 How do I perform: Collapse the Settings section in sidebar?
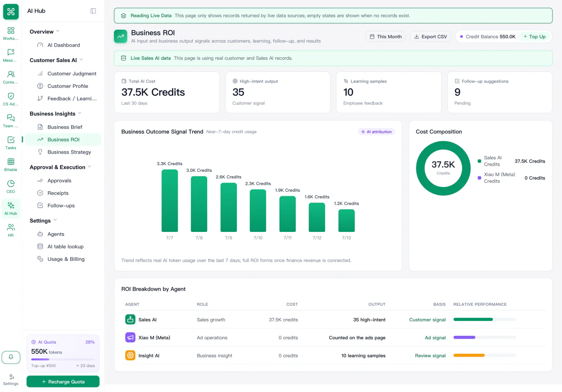pyautogui.click(x=43, y=221)
